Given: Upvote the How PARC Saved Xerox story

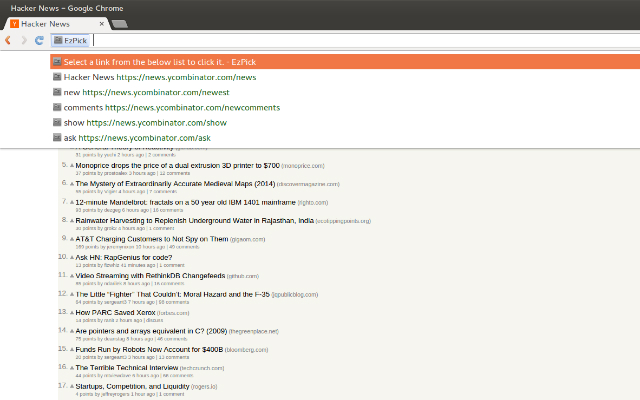Looking at the screenshot, I should pyautogui.click(x=72, y=313).
